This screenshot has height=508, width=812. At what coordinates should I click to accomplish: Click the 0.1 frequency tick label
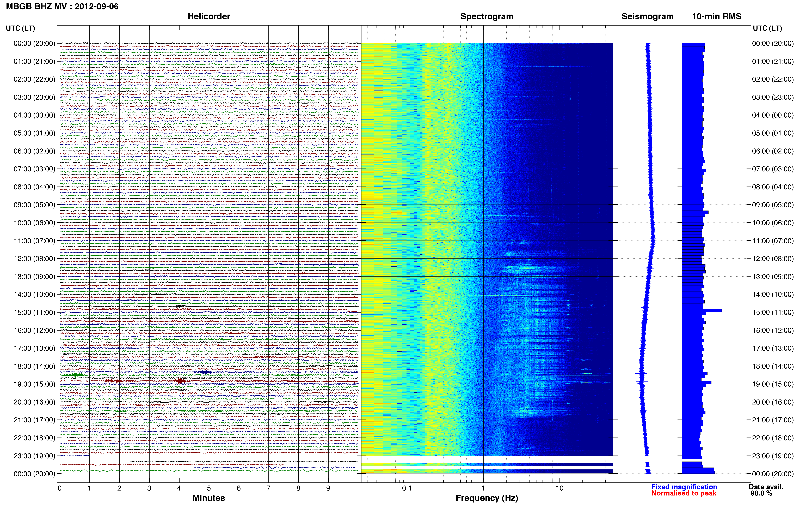click(x=407, y=488)
